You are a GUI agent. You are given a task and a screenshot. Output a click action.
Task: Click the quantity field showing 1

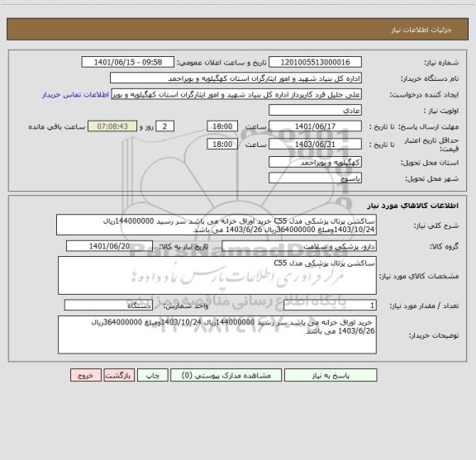(x=330, y=306)
